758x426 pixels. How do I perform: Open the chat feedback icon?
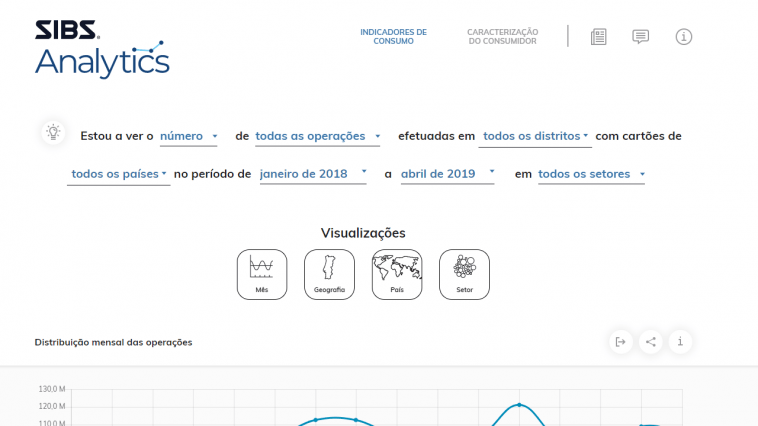tap(641, 37)
